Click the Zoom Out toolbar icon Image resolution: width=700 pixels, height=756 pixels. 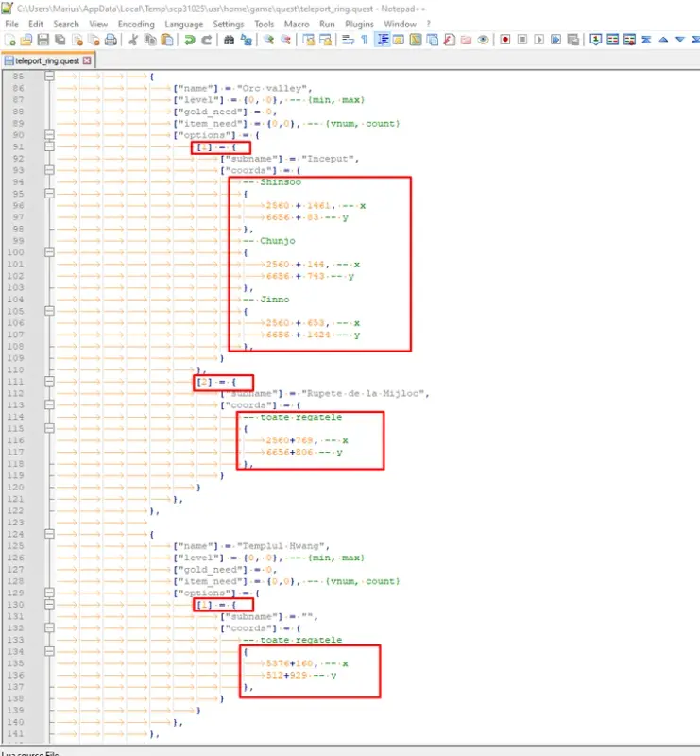286,40
